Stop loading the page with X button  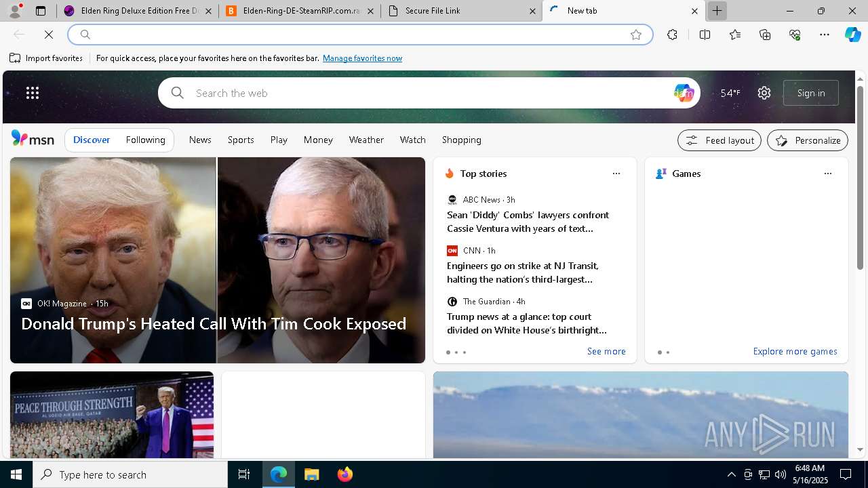[49, 35]
